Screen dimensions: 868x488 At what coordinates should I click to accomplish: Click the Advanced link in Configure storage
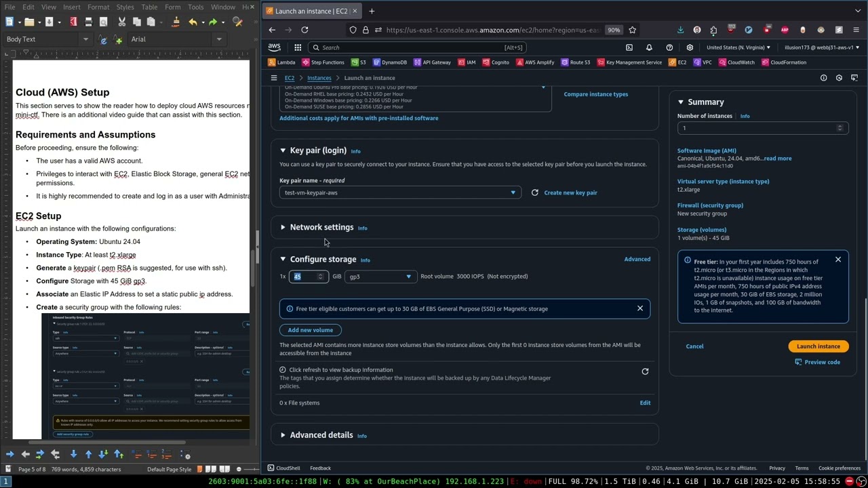637,259
